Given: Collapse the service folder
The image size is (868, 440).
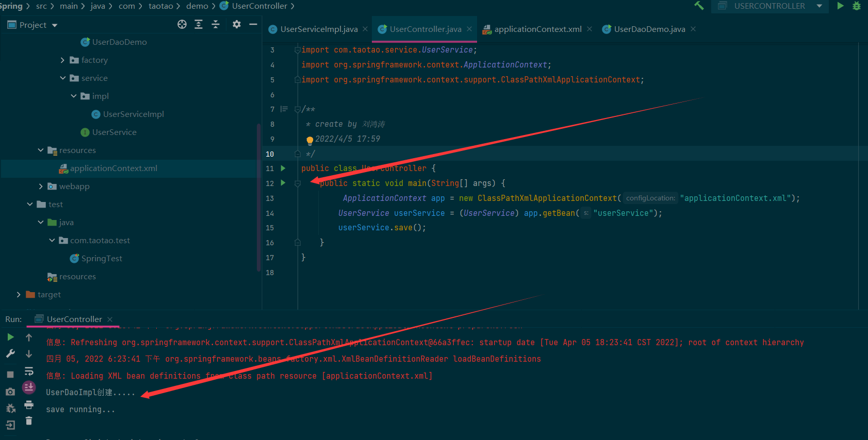Looking at the screenshot, I should pos(62,78).
